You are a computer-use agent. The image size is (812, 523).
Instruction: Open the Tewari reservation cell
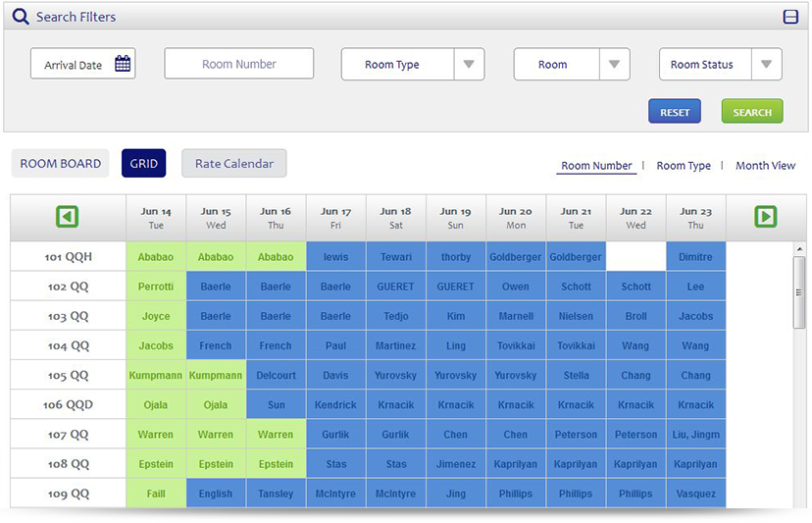pyautogui.click(x=395, y=256)
